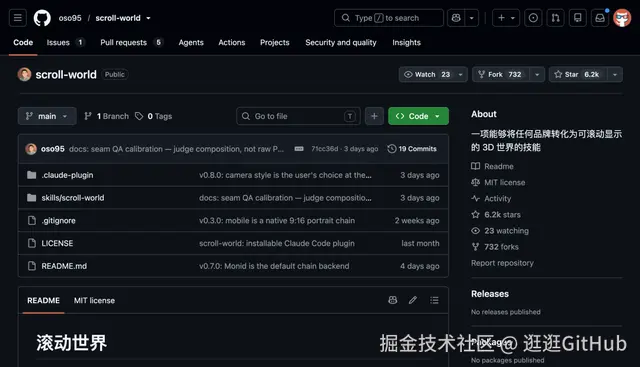
Task: Expand the Star lists dropdown arrow
Action: [615, 74]
